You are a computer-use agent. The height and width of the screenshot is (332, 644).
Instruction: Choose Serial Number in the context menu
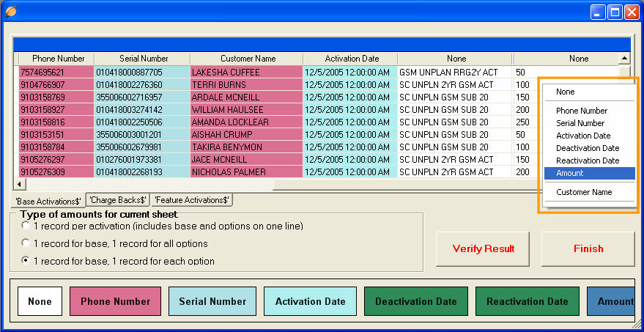pyautogui.click(x=589, y=123)
